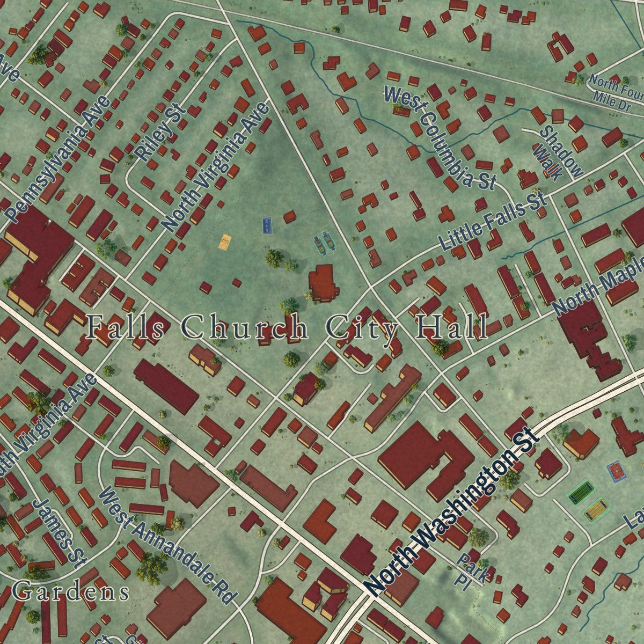Click the James St label
This screenshot has height=644, width=644.
click(x=60, y=532)
